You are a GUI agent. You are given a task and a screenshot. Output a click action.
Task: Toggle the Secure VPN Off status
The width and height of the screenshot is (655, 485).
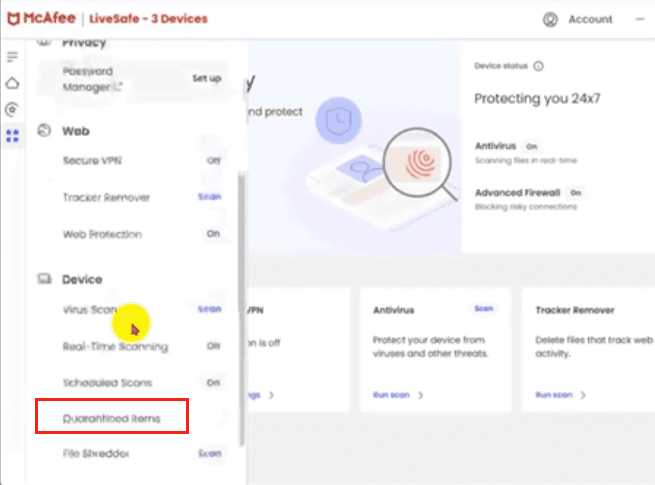coord(213,160)
